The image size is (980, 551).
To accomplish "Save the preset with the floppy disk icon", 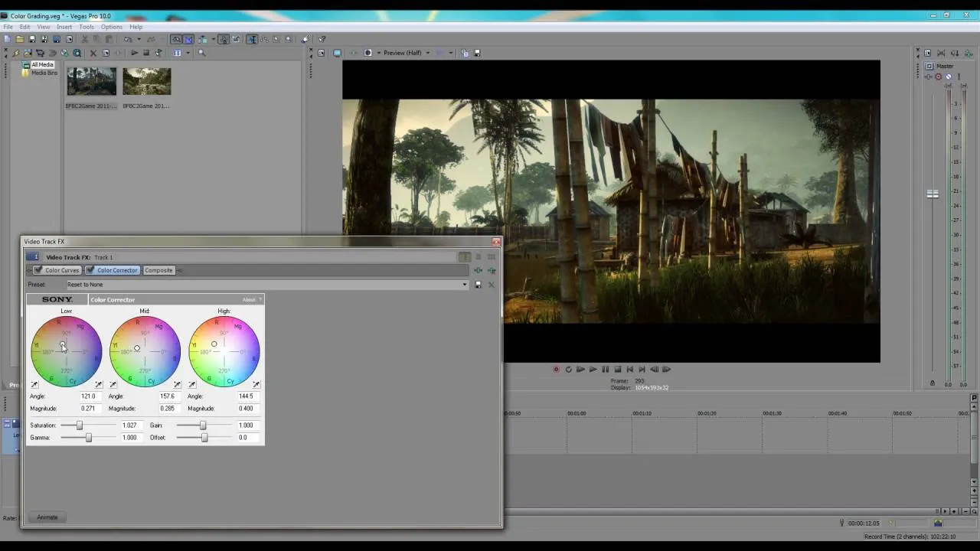I will coord(478,285).
